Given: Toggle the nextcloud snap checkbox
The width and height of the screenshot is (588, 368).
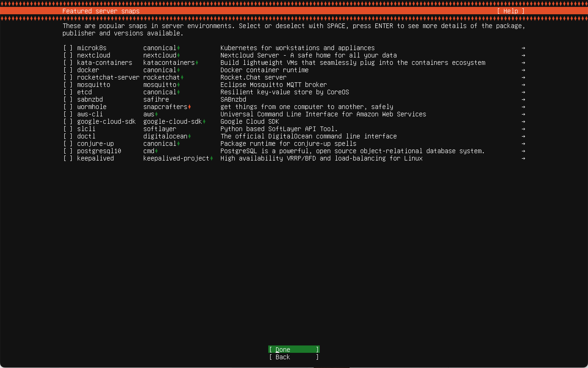Looking at the screenshot, I should coord(68,55).
